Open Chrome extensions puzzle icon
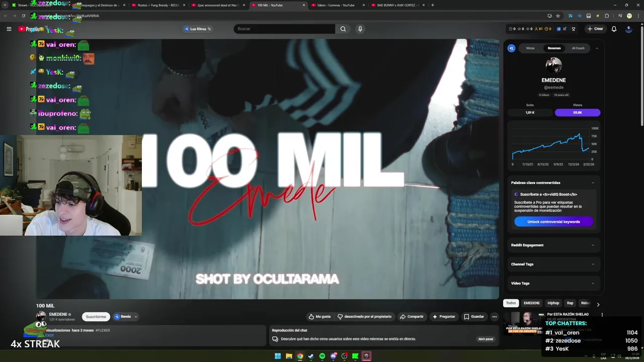The width and height of the screenshot is (644, 362). click(x=607, y=16)
